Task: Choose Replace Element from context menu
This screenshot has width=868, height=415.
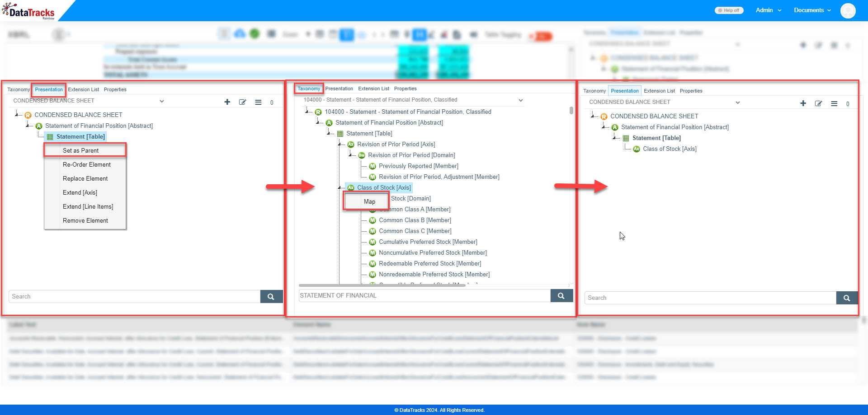Action: point(85,178)
